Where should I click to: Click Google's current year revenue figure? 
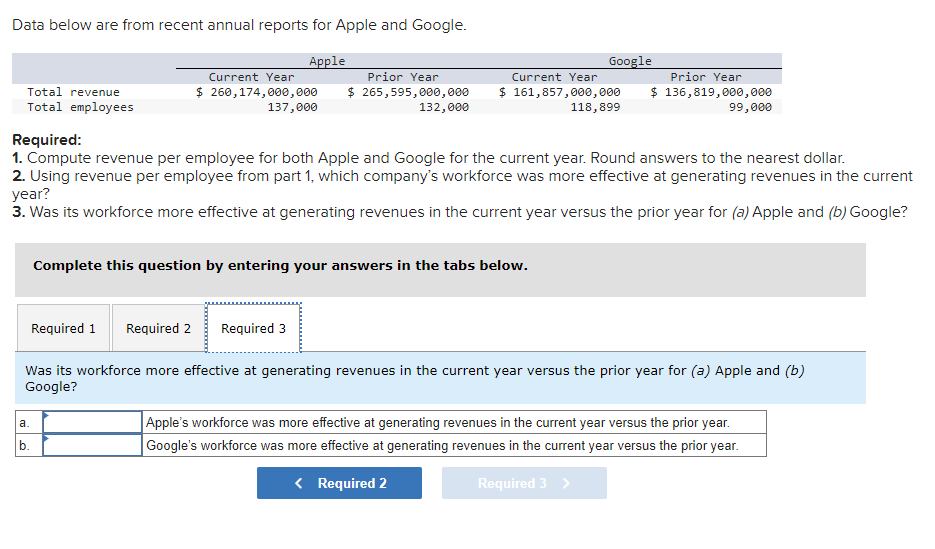[x=560, y=92]
